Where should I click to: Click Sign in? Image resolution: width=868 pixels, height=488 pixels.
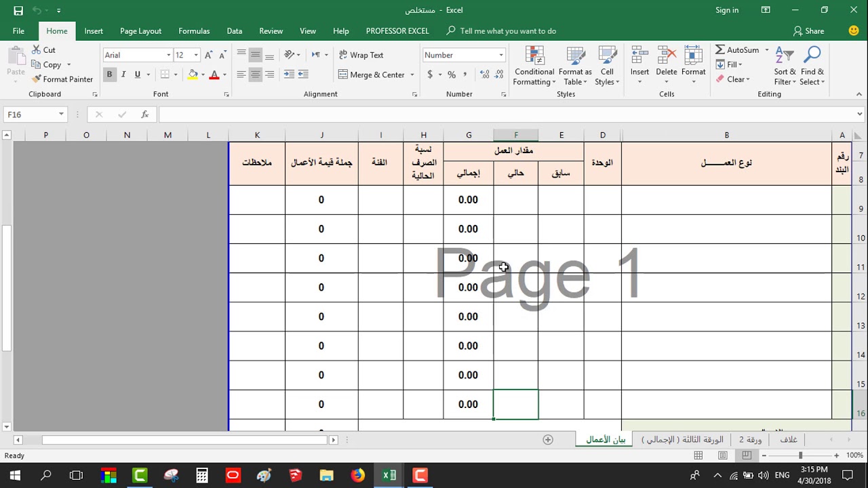(x=727, y=10)
